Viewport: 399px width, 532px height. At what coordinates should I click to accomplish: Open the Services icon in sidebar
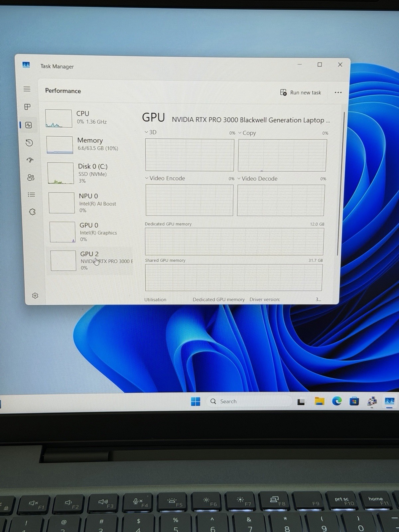(32, 212)
